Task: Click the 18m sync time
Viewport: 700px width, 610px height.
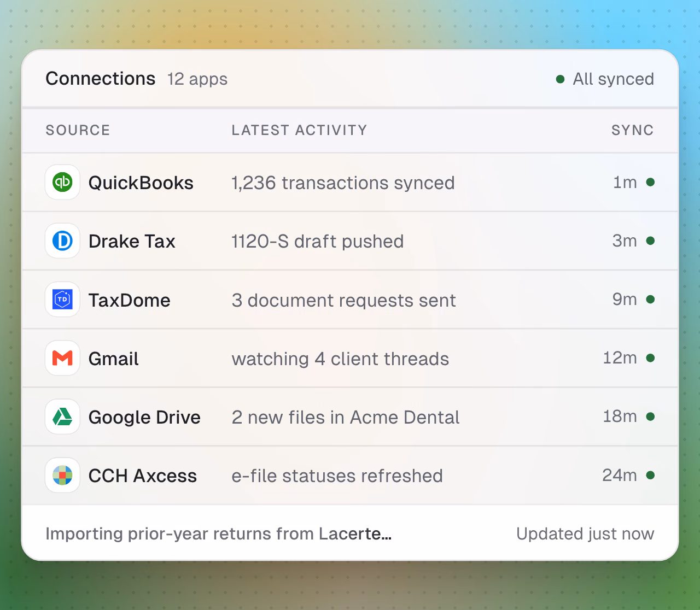Action: click(x=620, y=417)
